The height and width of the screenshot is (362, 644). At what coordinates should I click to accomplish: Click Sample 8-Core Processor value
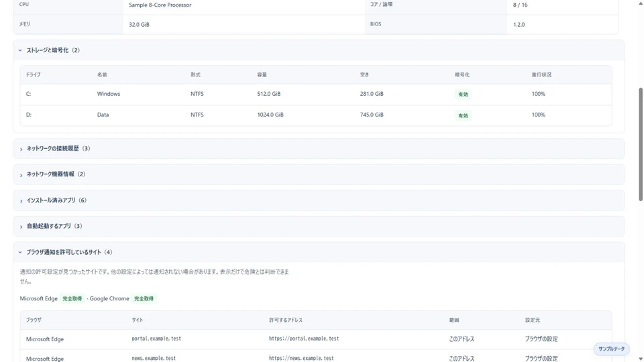coord(160,5)
